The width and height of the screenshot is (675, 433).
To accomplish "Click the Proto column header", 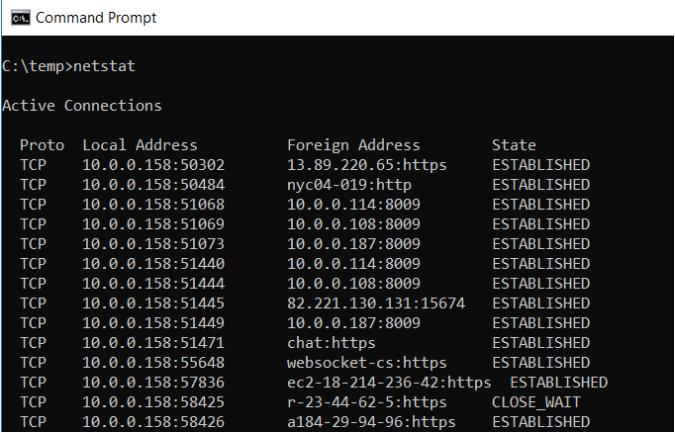I will click(42, 145).
